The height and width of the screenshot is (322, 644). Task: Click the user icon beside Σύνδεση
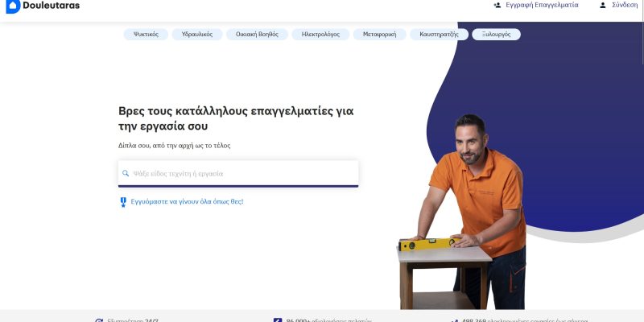[x=602, y=6]
